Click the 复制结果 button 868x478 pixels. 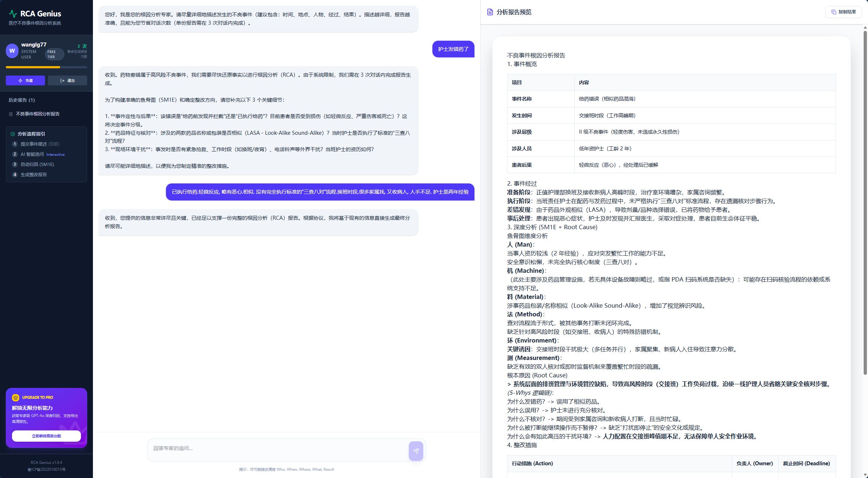844,12
